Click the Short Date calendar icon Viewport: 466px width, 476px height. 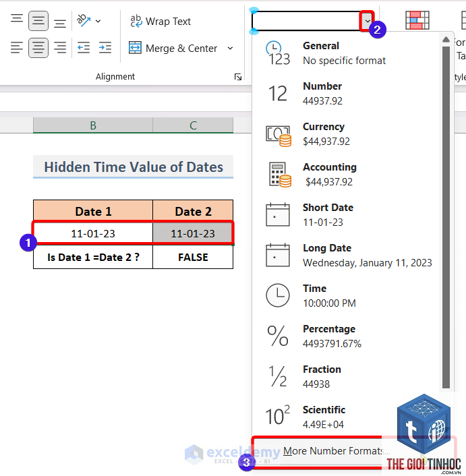[277, 214]
